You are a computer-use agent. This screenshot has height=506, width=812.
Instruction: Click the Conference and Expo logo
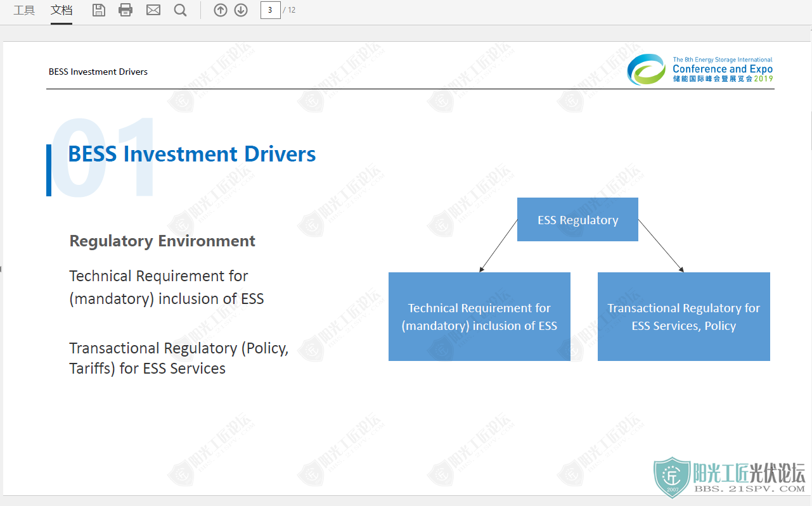(700, 69)
